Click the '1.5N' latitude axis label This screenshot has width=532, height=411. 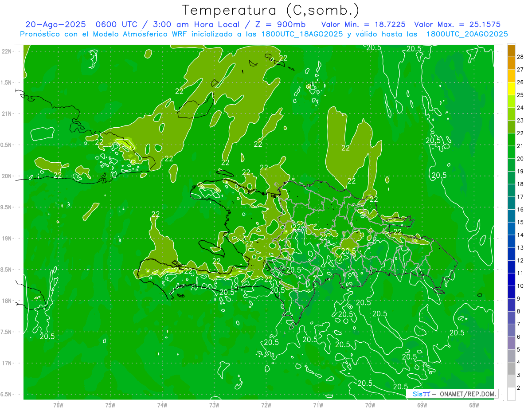[x=7, y=82]
